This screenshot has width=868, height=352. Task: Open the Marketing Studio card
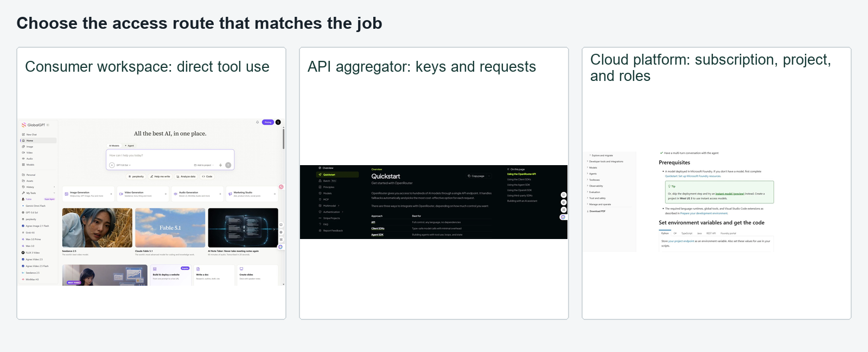[252, 194]
